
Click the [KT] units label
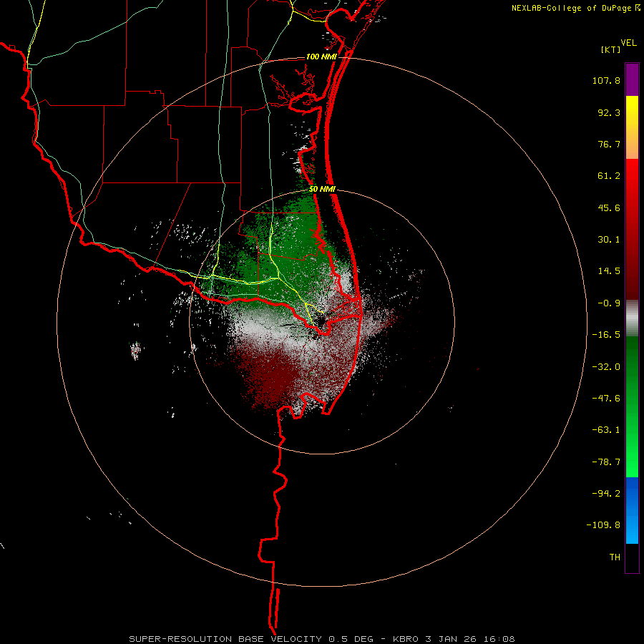pyautogui.click(x=611, y=49)
